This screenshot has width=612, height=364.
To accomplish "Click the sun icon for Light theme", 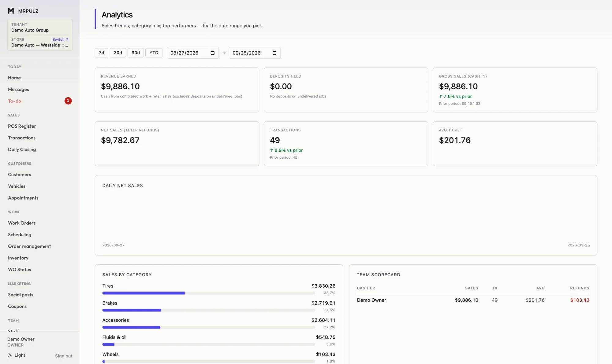I will [x=10, y=355].
